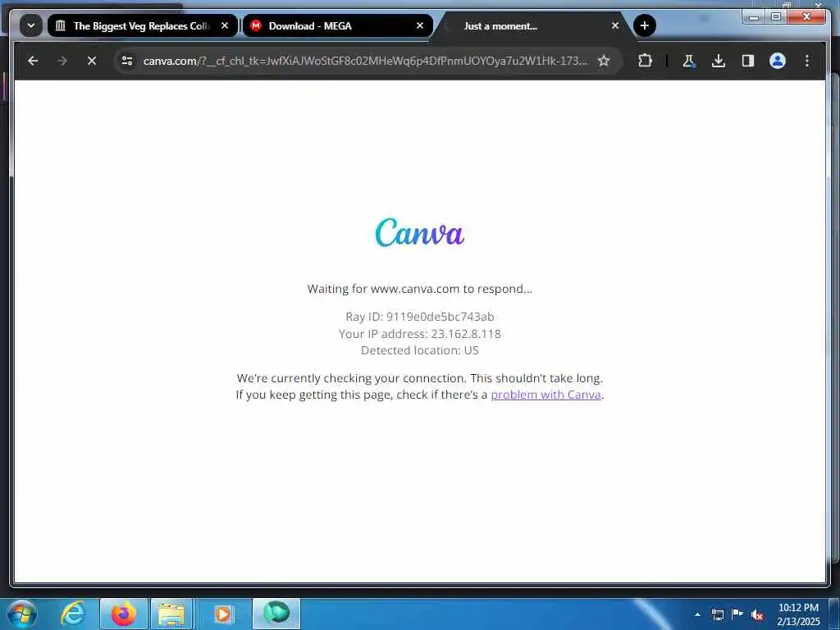Viewport: 840px width, 630px height.
Task: Open Action Center flag icon
Action: tap(737, 614)
